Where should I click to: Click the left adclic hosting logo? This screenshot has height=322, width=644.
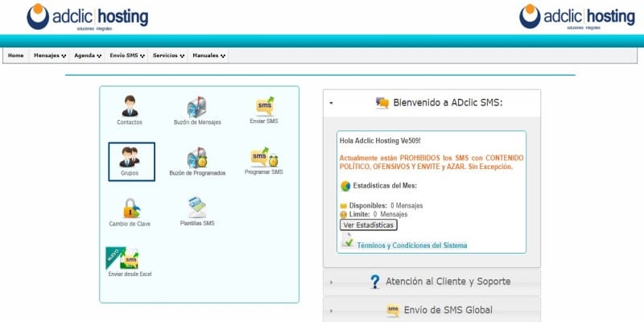point(88,17)
